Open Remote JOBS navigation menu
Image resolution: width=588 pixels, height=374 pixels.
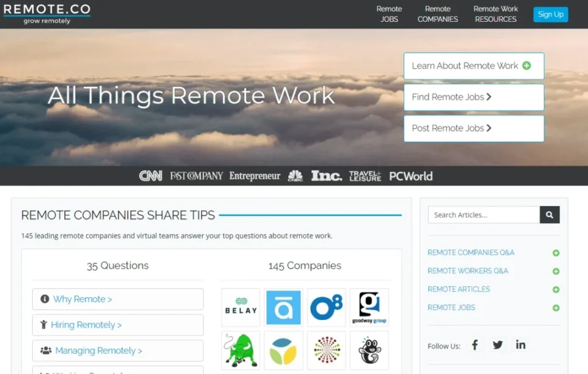click(389, 14)
